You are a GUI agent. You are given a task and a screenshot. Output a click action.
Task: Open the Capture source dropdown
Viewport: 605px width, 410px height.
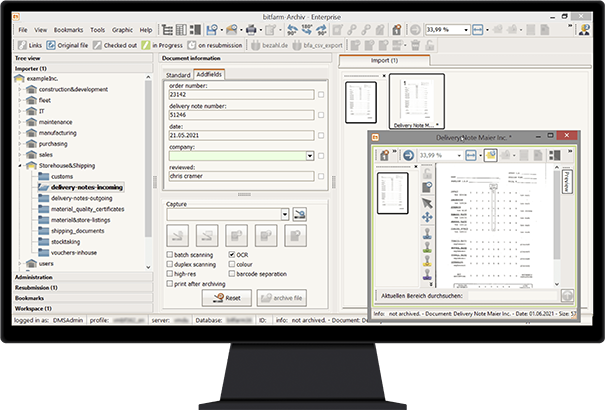pos(285,214)
